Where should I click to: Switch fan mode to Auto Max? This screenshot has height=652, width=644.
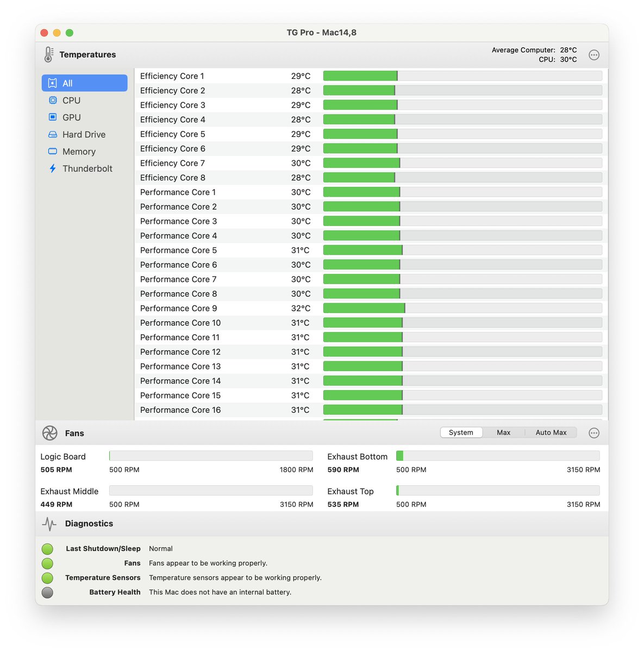(551, 432)
